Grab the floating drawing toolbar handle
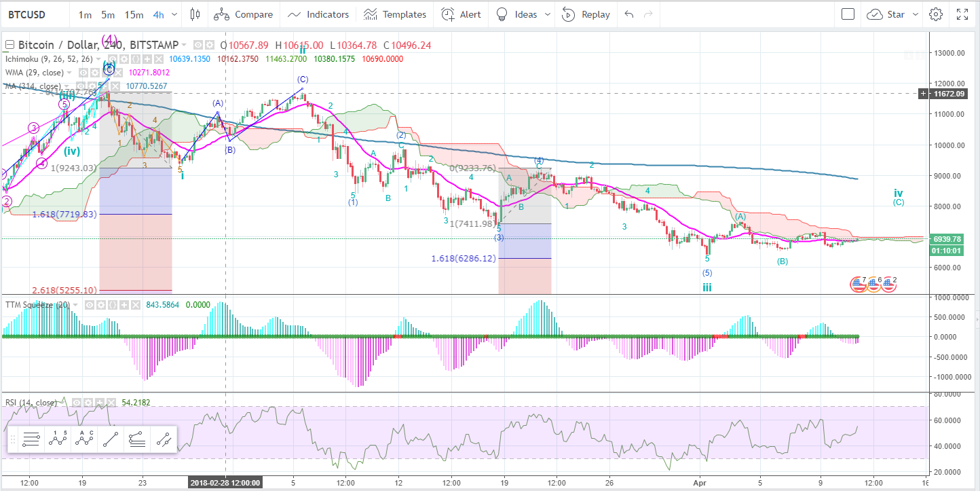 12,440
